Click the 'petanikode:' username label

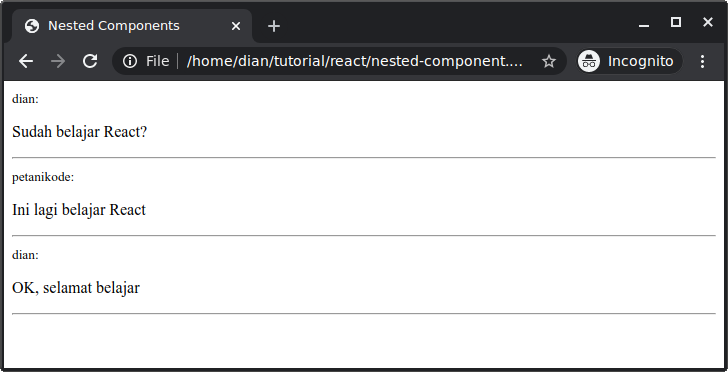(x=43, y=177)
